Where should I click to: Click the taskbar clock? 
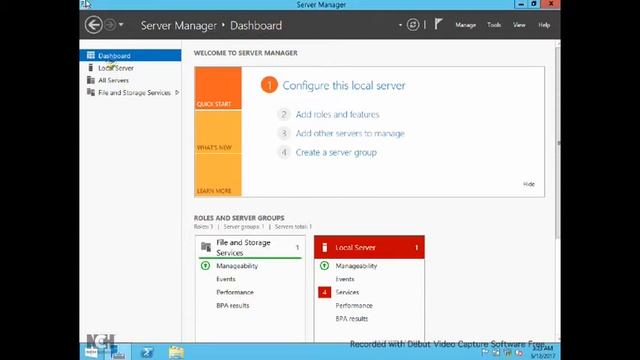pos(543,352)
